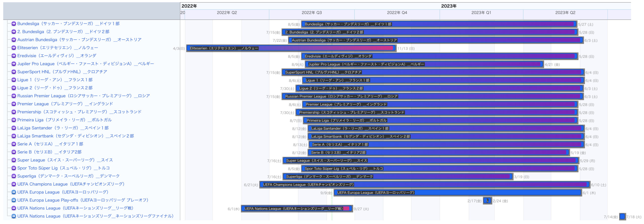
Task: Click the icon beside Ligue 1 list entry
Action: tap(14, 80)
